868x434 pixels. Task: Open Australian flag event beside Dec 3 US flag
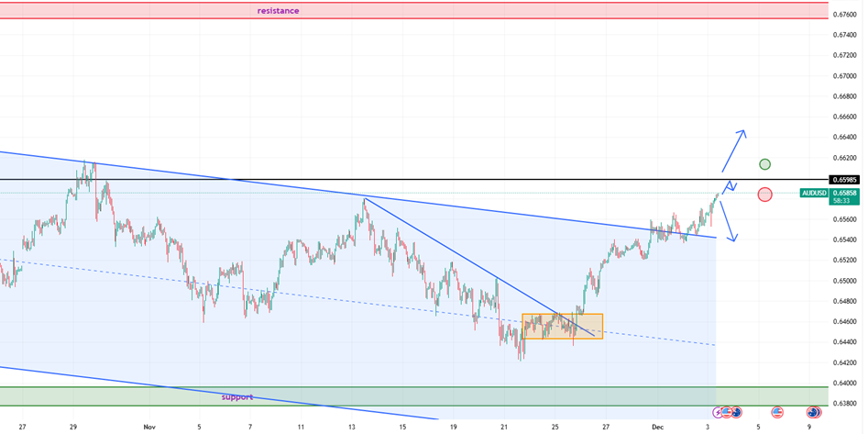736,413
